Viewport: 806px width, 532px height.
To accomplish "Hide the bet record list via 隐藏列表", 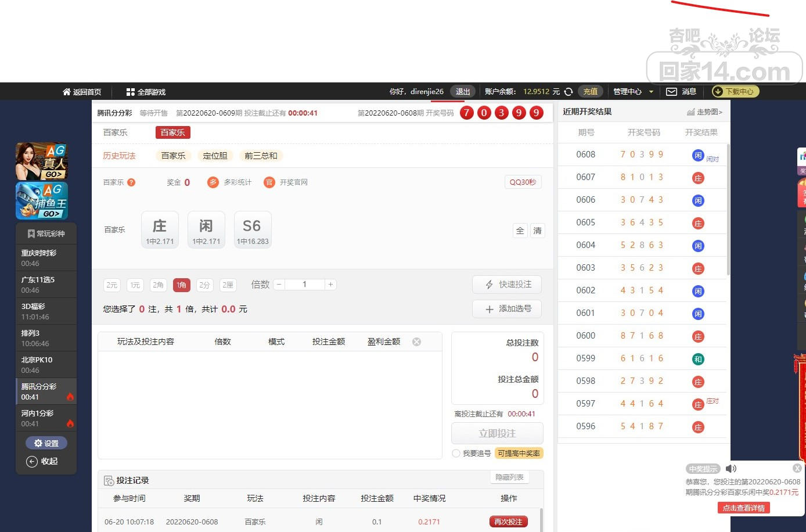I will (510, 477).
